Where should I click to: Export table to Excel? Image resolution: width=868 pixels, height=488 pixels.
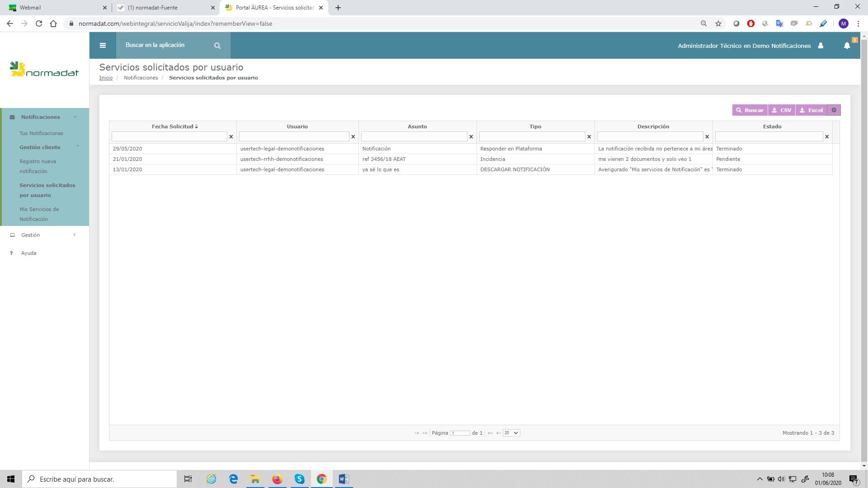point(811,110)
